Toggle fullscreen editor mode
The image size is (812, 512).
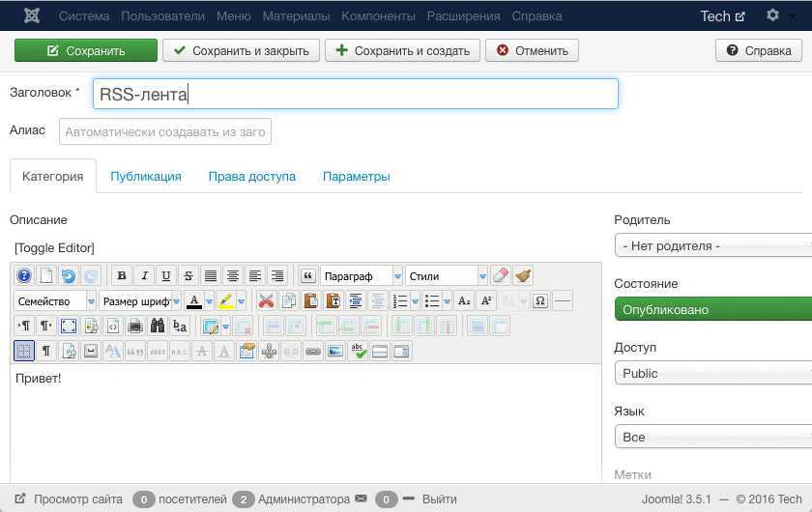69,327
